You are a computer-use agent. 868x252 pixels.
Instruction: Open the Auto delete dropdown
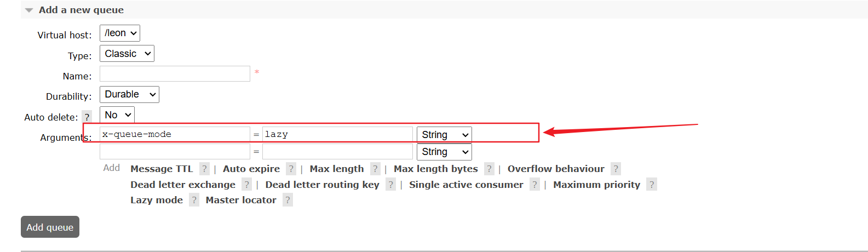[x=117, y=115]
